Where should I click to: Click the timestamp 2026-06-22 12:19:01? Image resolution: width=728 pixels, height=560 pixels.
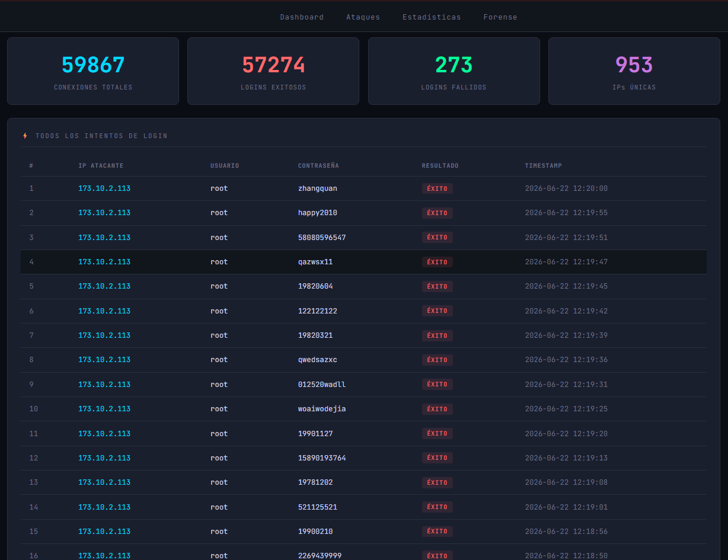tap(566, 507)
